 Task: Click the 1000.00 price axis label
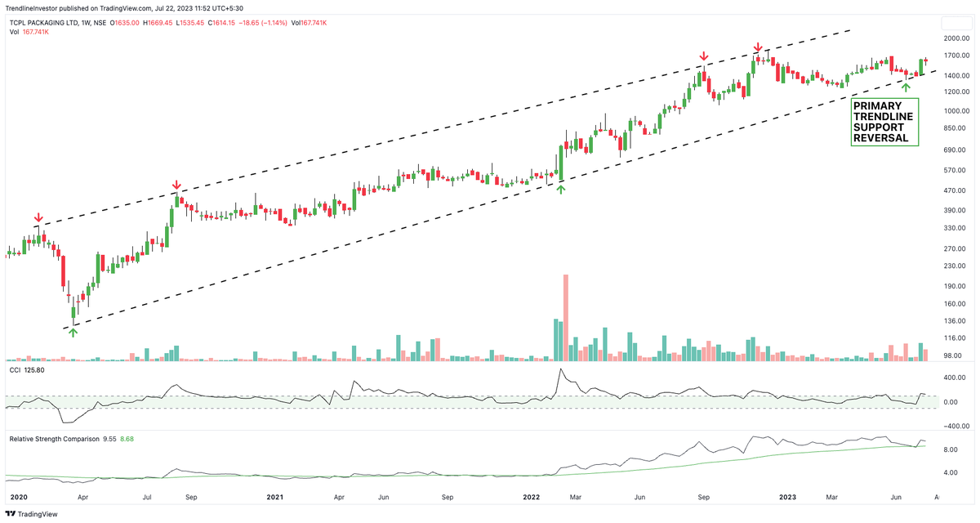955,111
